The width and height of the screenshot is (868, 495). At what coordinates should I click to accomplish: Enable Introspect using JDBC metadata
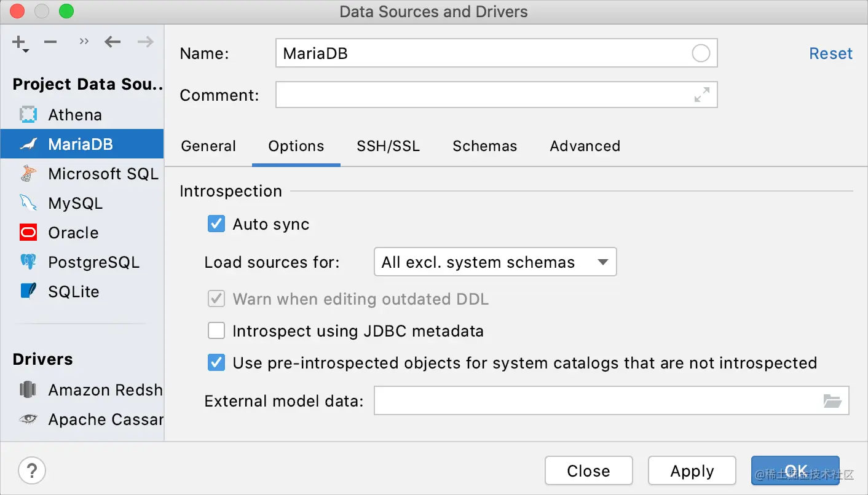pyautogui.click(x=216, y=331)
